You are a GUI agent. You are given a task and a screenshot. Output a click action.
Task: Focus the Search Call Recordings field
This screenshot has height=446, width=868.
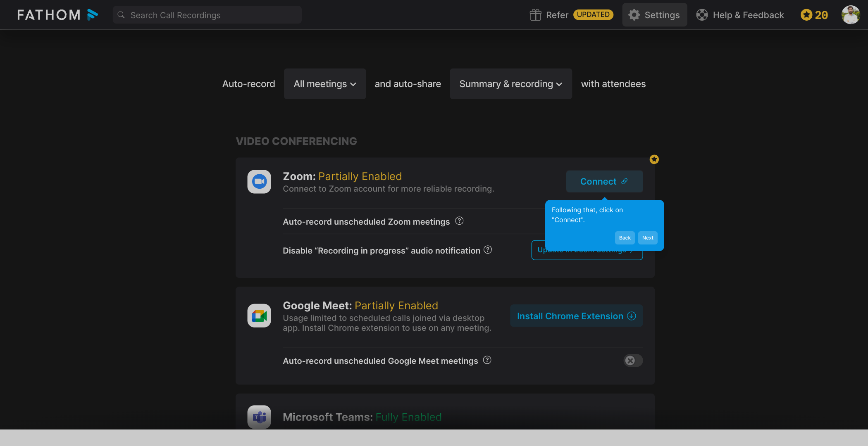pos(207,15)
